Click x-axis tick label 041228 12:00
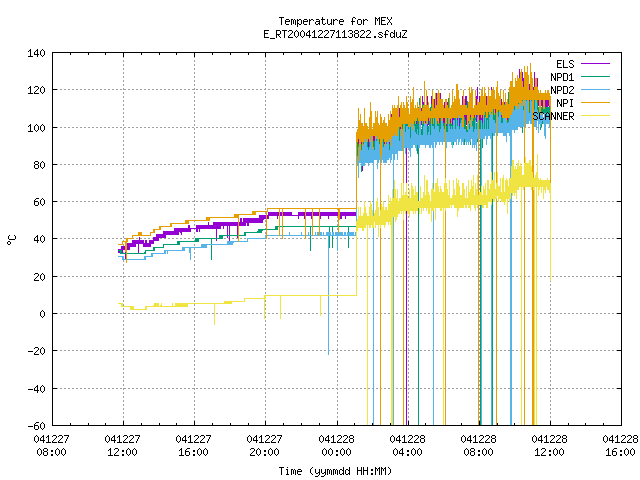 (x=549, y=445)
